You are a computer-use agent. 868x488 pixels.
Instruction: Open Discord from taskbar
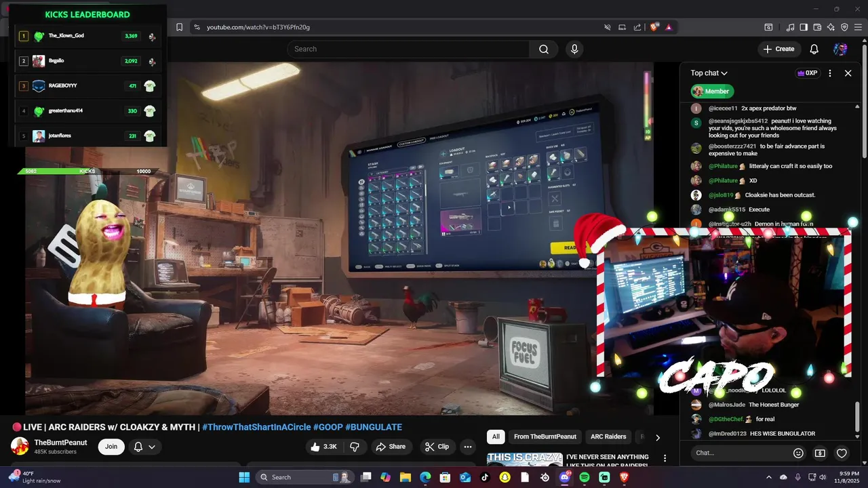tap(565, 477)
